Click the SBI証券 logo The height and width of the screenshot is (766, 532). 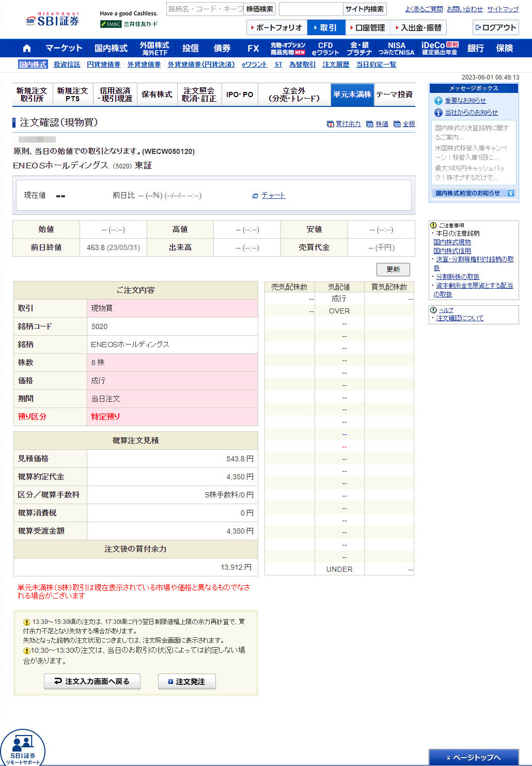tap(52, 20)
